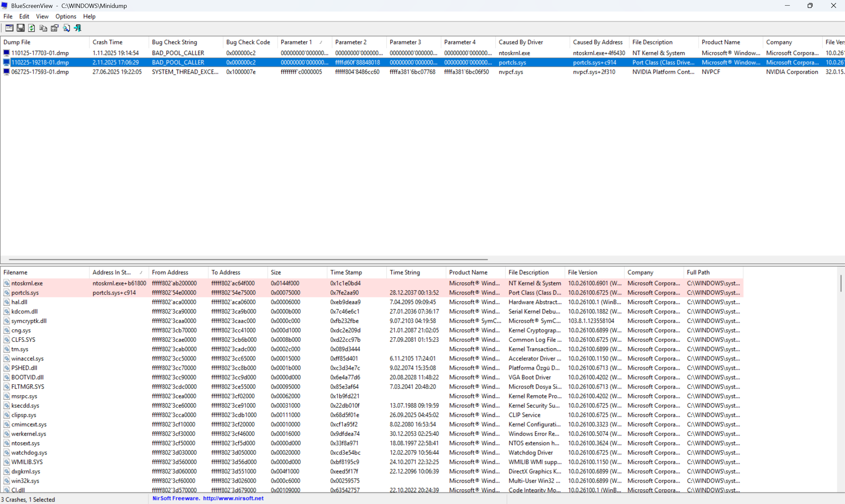Click '3 Crashes, 1 Selected' status bar text
Image resolution: width=845 pixels, height=504 pixels.
point(28,500)
